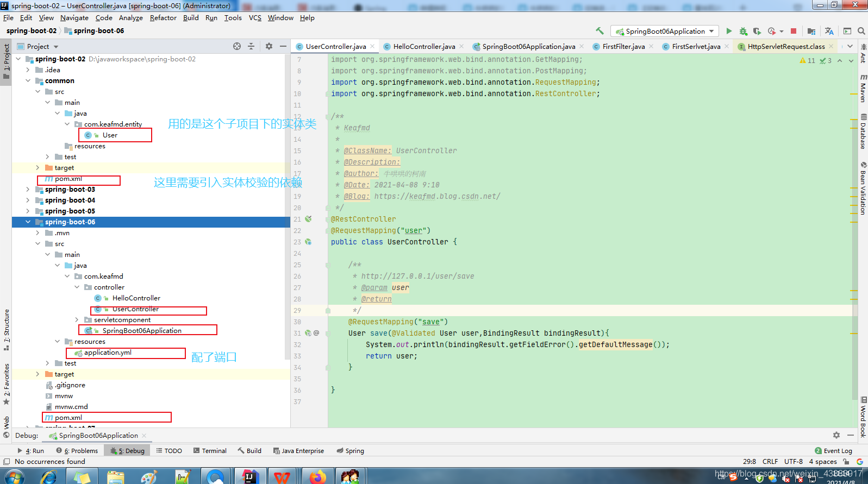Collapse the spring-boot-06 module node
This screenshot has height=484, width=868.
(28, 222)
